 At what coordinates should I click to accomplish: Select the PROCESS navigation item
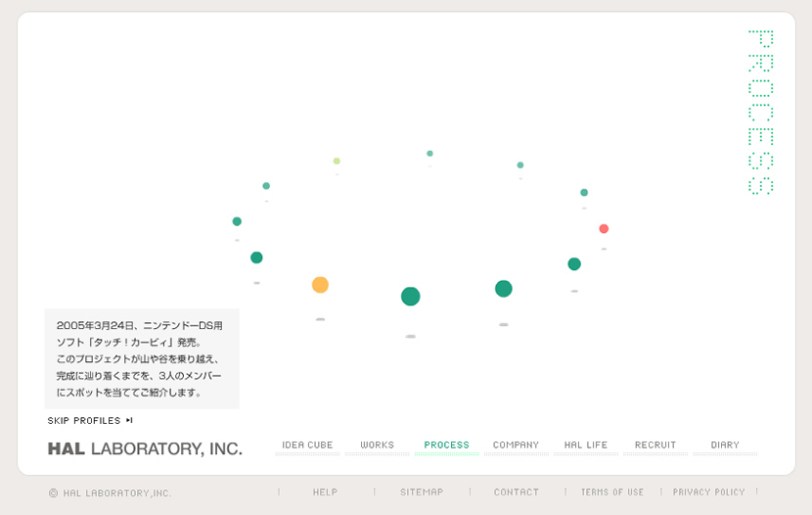pyautogui.click(x=446, y=445)
